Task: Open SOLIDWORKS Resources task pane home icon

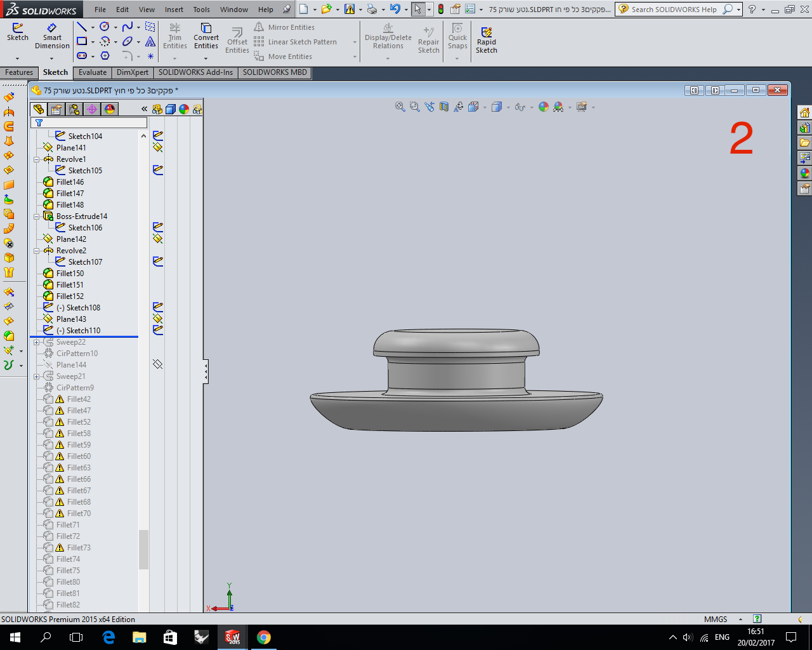Action: [804, 112]
